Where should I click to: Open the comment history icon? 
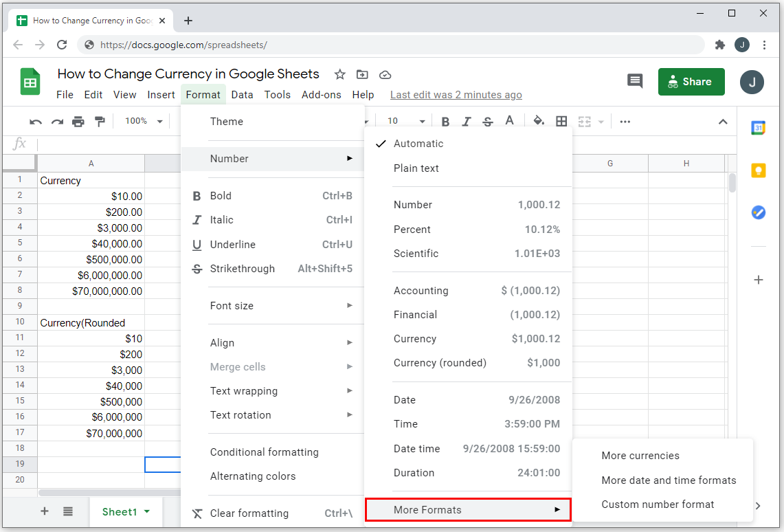[634, 81]
